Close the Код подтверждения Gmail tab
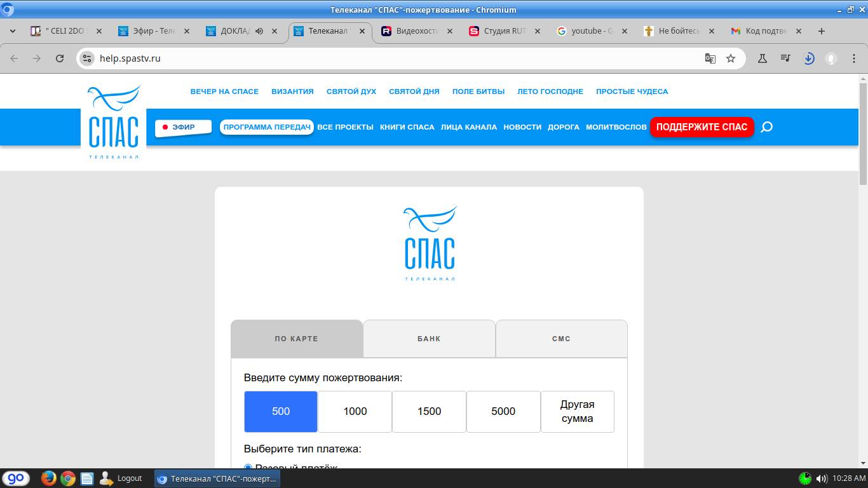This screenshot has height=488, width=868. coord(799,31)
